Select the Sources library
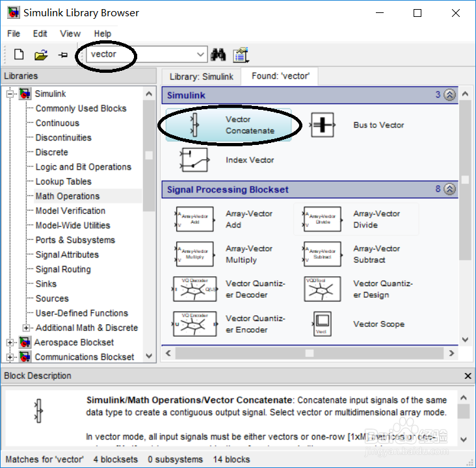476x468 pixels. tap(52, 298)
